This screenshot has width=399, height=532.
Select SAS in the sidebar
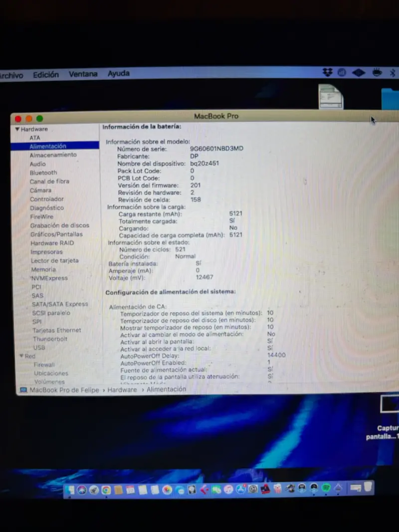point(38,296)
